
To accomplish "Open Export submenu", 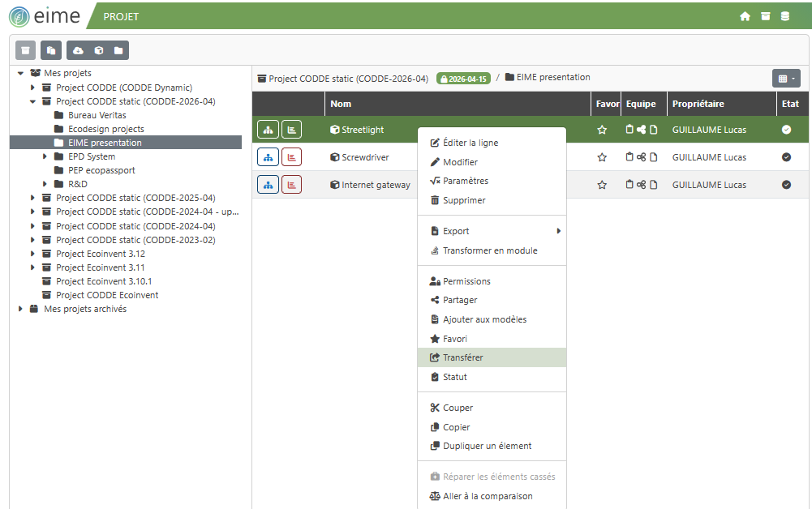I will coord(492,231).
